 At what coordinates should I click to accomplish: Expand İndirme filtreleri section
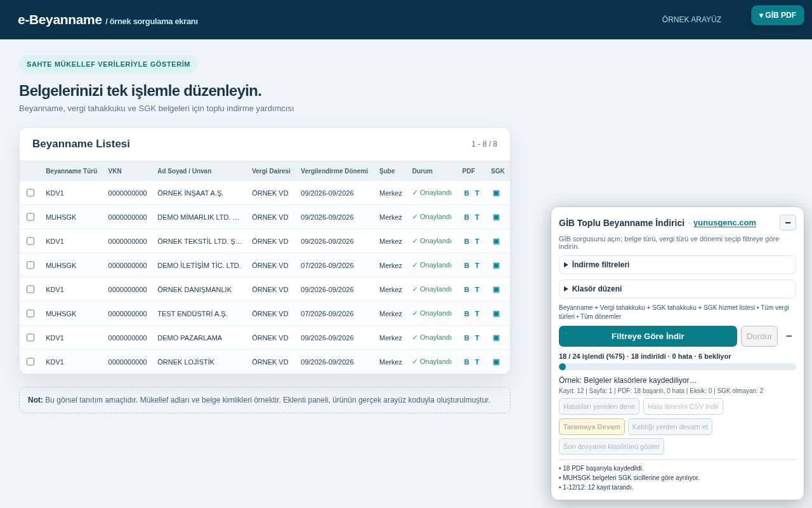click(x=678, y=265)
